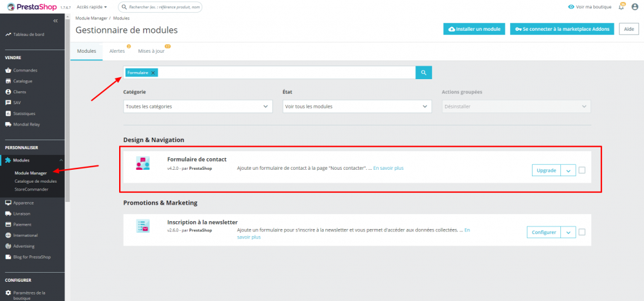The width and height of the screenshot is (644, 301).
Task: Open the Catégorie dropdown
Action: [198, 106]
